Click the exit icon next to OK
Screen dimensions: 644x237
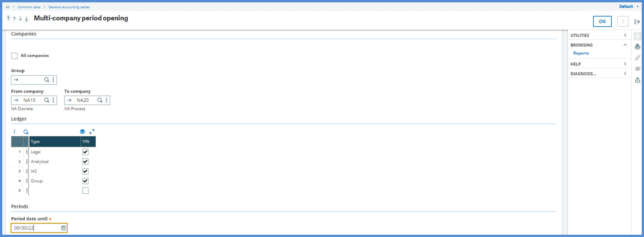pos(637,22)
